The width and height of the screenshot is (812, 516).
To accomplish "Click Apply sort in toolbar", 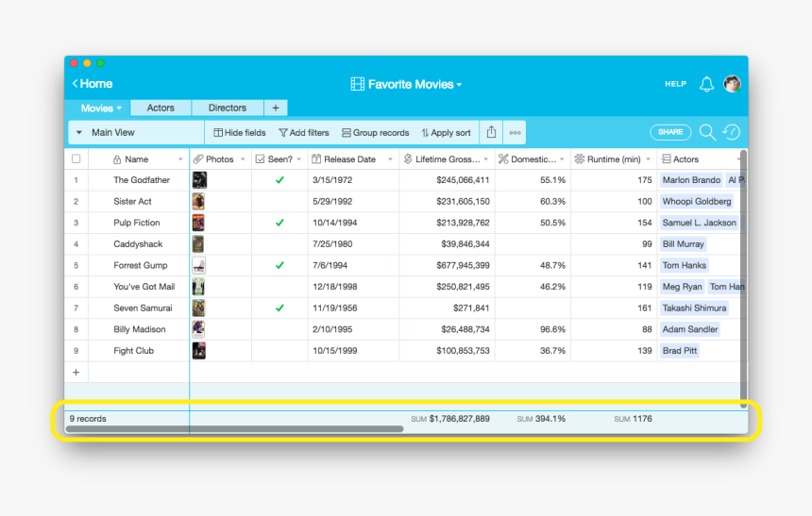I will pyautogui.click(x=446, y=133).
